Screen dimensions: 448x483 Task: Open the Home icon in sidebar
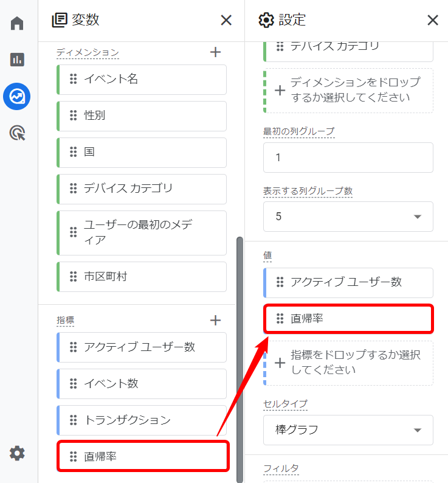[x=17, y=24]
